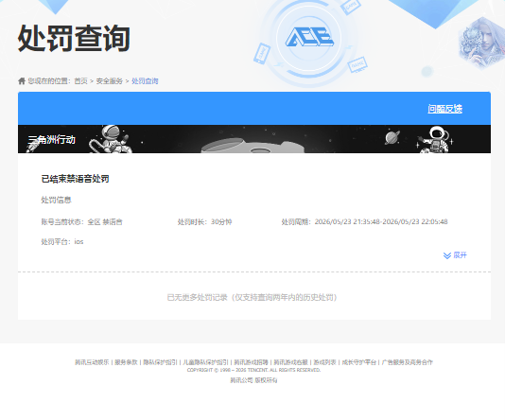
Task: Open 腾讯游戏客服 footer link
Action: point(291,362)
